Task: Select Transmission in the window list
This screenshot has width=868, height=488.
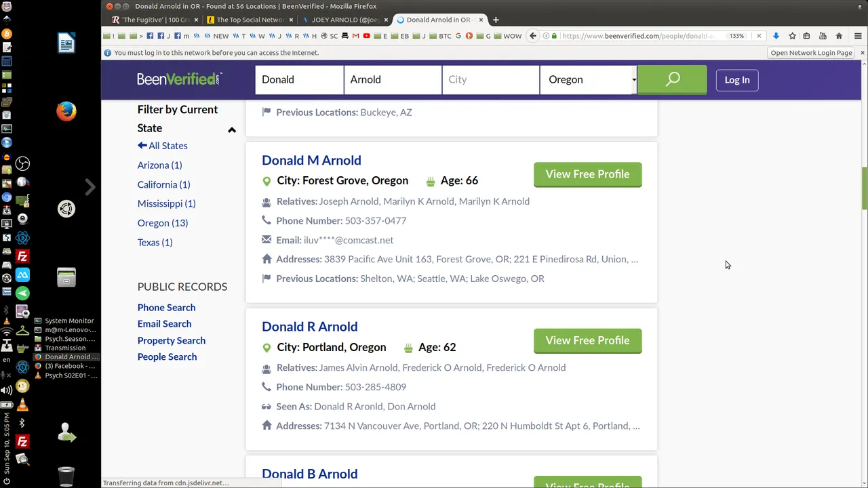Action: pos(65,348)
